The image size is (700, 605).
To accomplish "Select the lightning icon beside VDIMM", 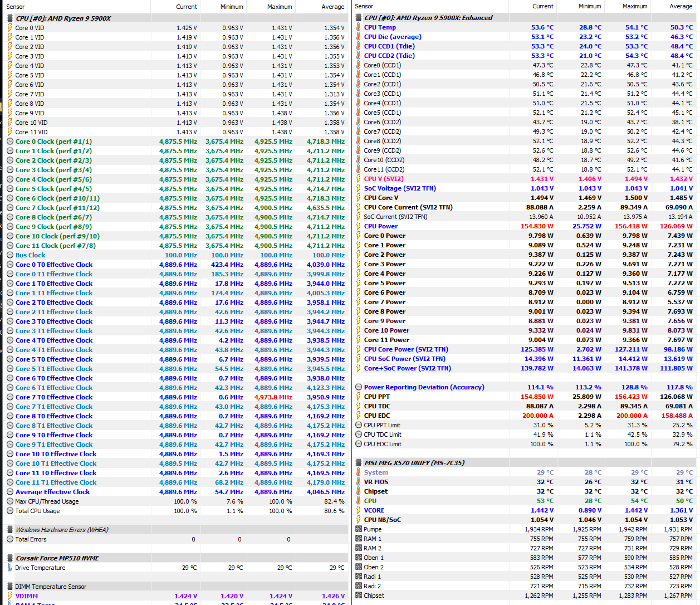I will pos(9,596).
